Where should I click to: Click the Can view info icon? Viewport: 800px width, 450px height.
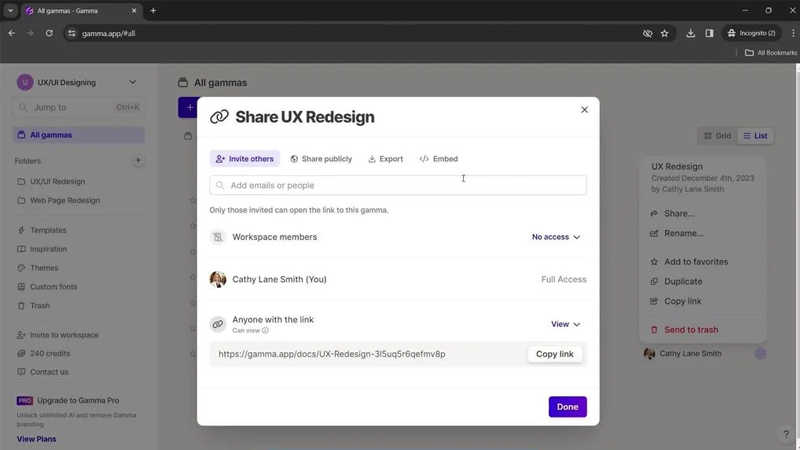click(x=265, y=331)
